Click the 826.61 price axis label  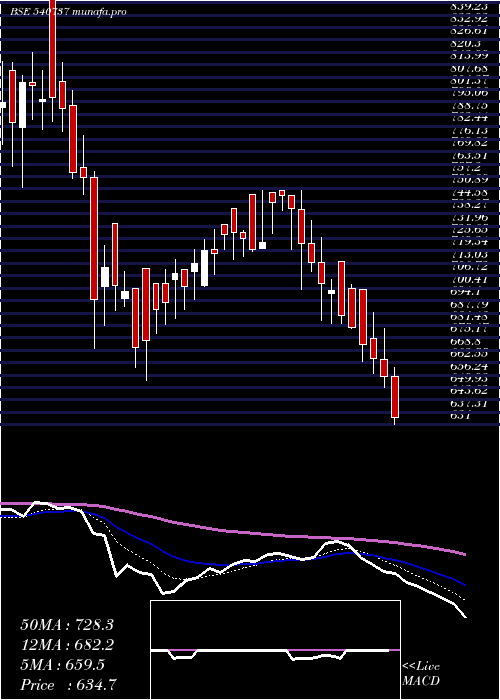pyautogui.click(x=470, y=31)
